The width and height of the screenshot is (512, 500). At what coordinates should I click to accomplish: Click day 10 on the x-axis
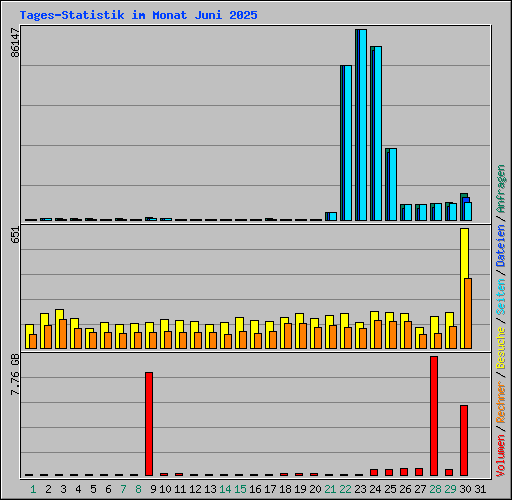pos(165,489)
